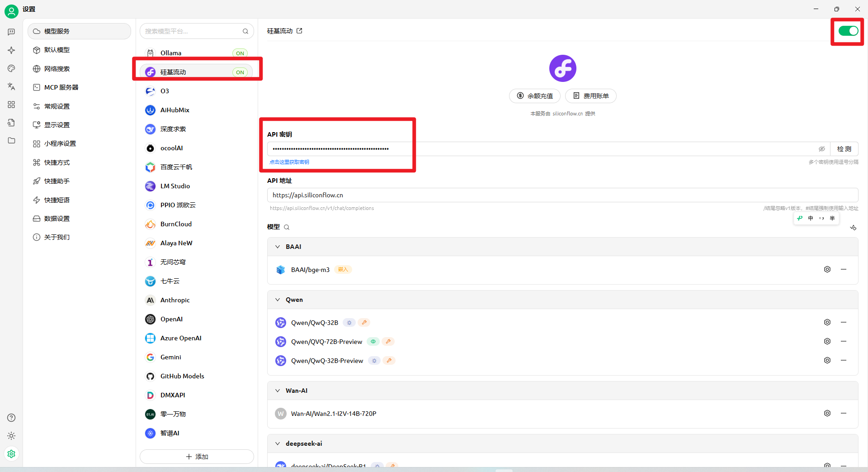This screenshot has height=472, width=868.
Task: Select the OpenAI provider
Action: click(197, 319)
